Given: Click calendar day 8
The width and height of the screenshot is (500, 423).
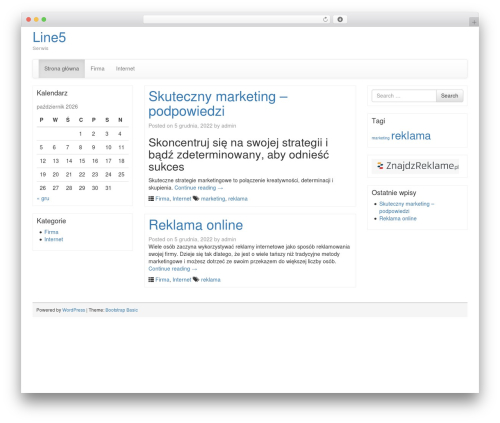Looking at the screenshot, I should (80, 147).
